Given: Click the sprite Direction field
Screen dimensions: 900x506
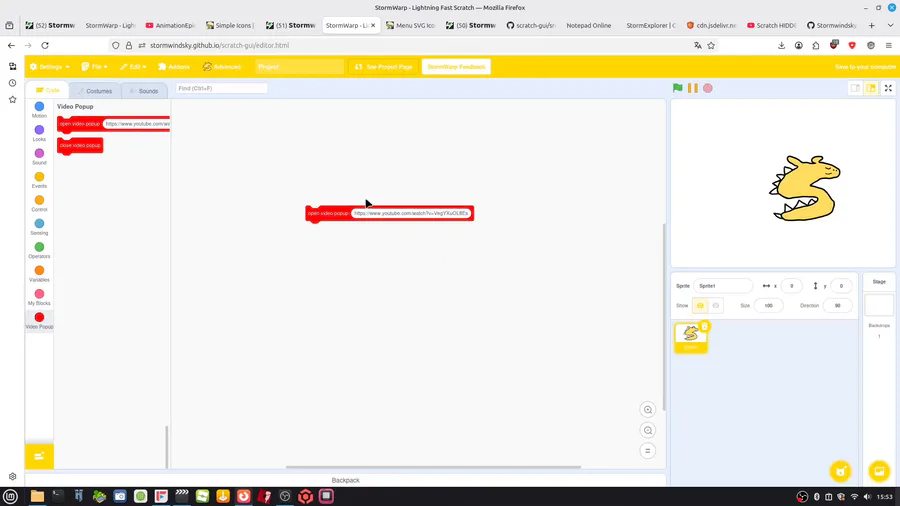Looking at the screenshot, I should 837,306.
